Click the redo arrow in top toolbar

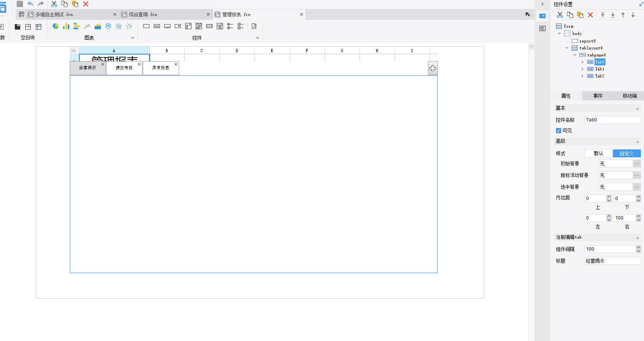tap(41, 4)
